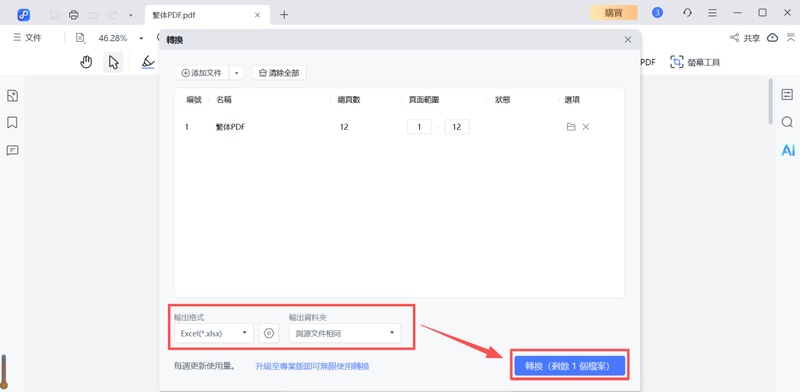800x392 pixels.
Task: Open the 螢幕工具 screen tool
Action: [695, 62]
